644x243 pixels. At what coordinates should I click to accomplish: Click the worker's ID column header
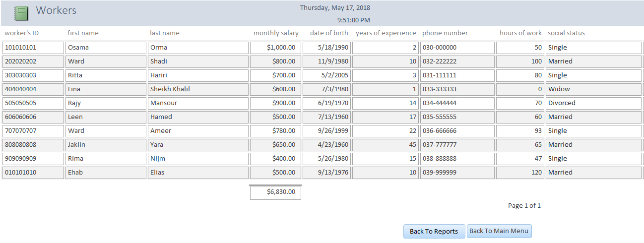click(22, 33)
